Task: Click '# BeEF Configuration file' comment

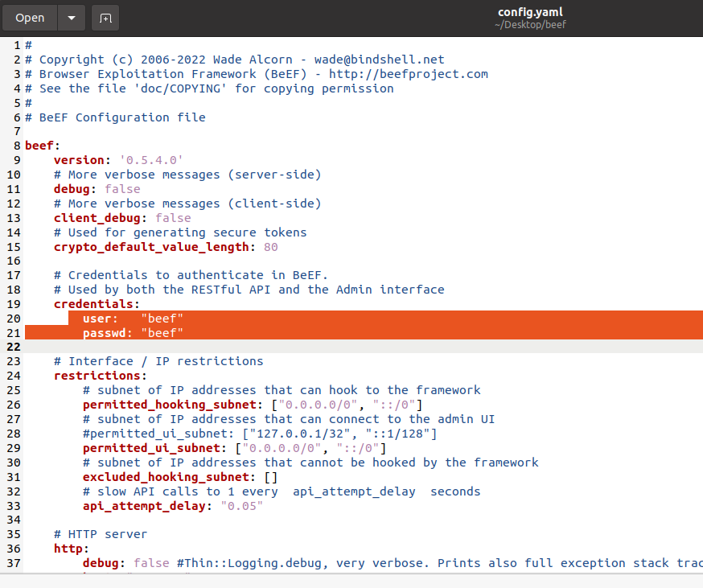Action: [115, 117]
